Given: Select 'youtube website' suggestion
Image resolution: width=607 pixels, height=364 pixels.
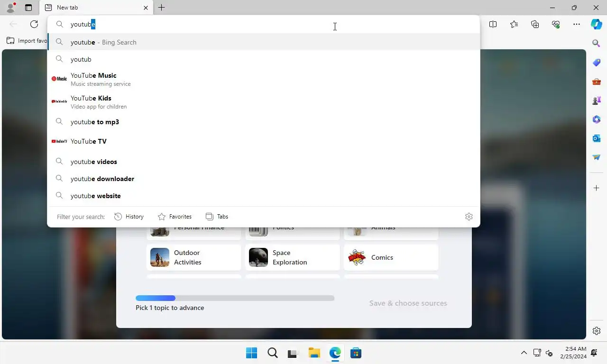Looking at the screenshot, I should click(264, 196).
